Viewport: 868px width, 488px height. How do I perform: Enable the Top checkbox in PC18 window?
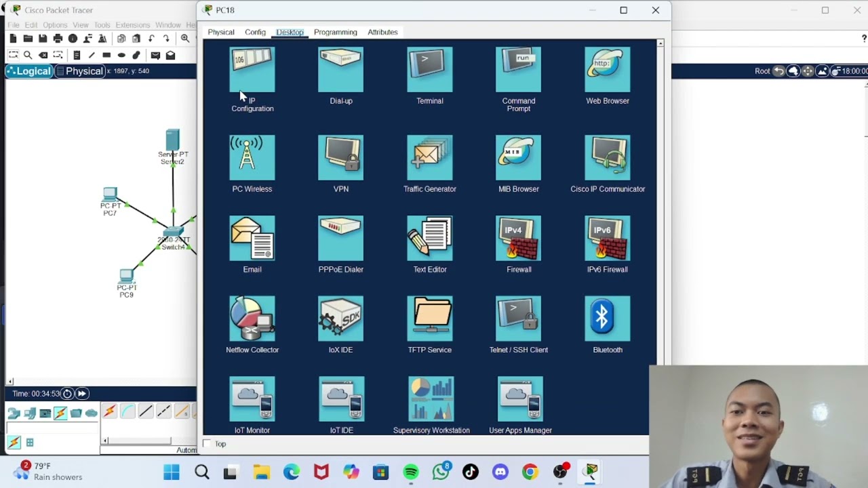pyautogui.click(x=208, y=444)
